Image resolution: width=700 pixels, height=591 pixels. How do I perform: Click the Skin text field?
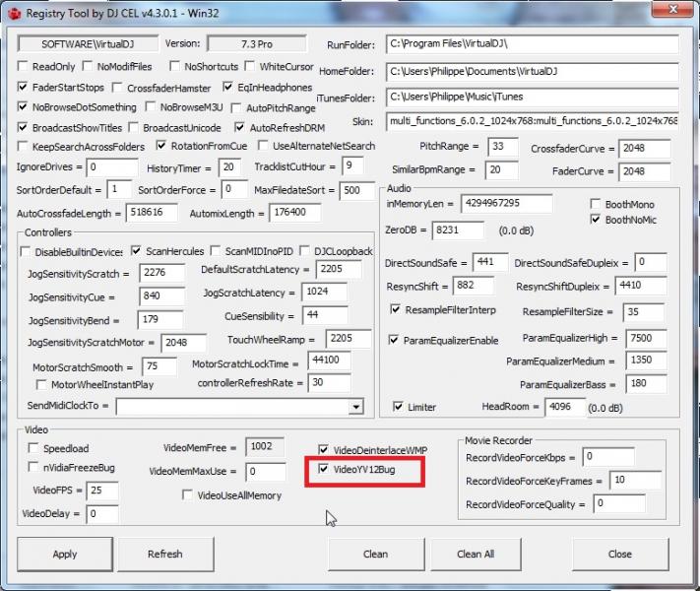pyautogui.click(x=533, y=121)
